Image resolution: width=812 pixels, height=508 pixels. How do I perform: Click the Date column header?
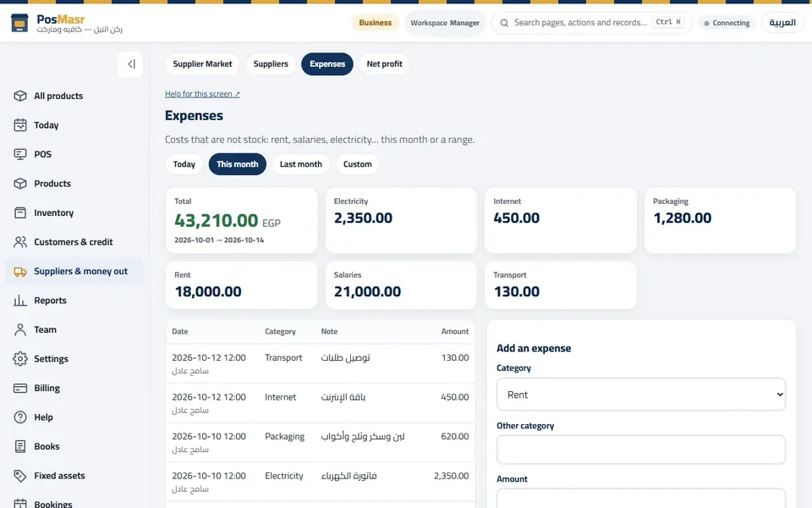point(179,331)
